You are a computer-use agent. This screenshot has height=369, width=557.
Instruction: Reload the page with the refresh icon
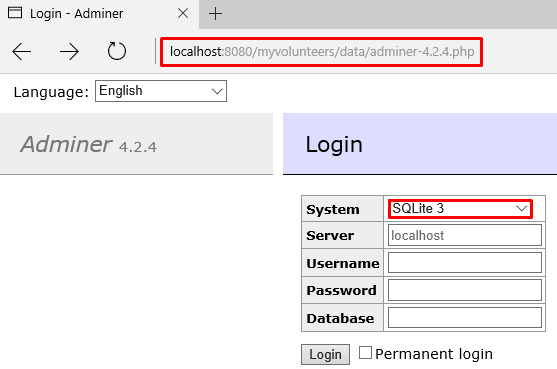117,51
